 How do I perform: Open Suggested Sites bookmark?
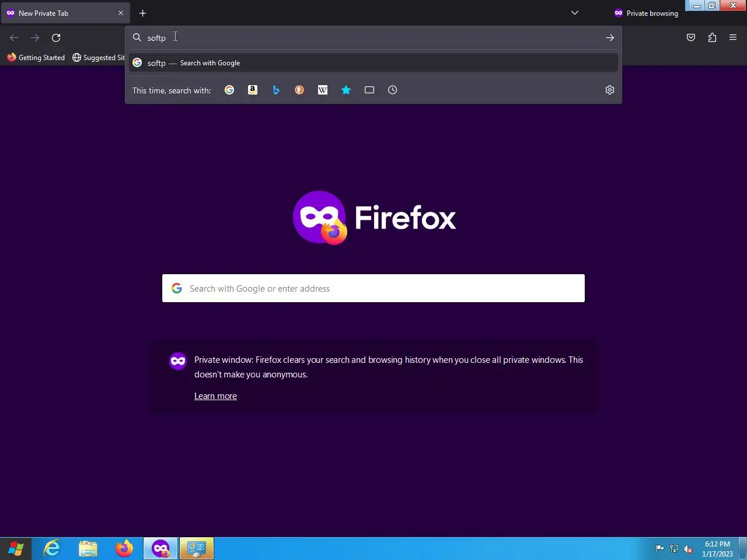tap(99, 58)
